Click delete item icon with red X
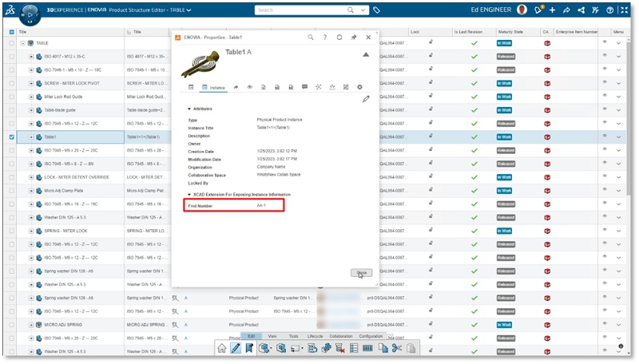 (340, 348)
